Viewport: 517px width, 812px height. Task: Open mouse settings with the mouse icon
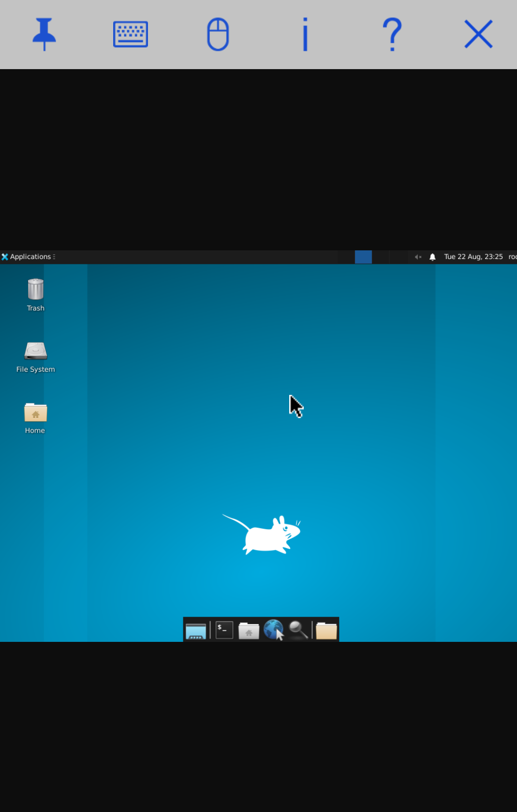click(218, 34)
